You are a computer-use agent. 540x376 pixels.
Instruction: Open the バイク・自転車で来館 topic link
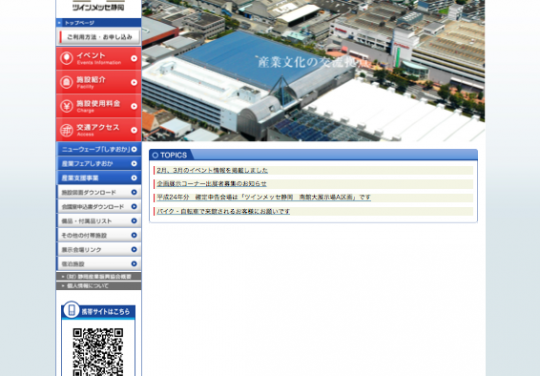(x=223, y=211)
